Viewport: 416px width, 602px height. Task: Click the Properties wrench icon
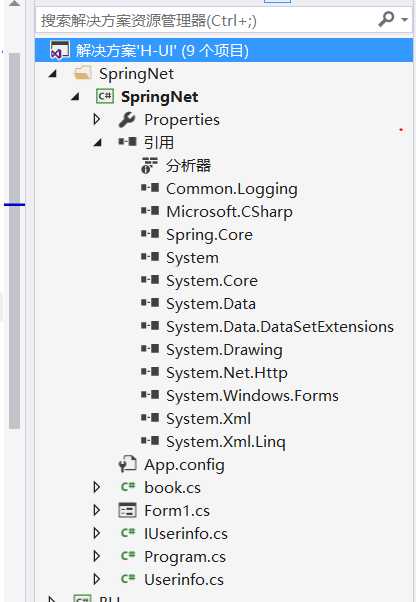click(127, 120)
